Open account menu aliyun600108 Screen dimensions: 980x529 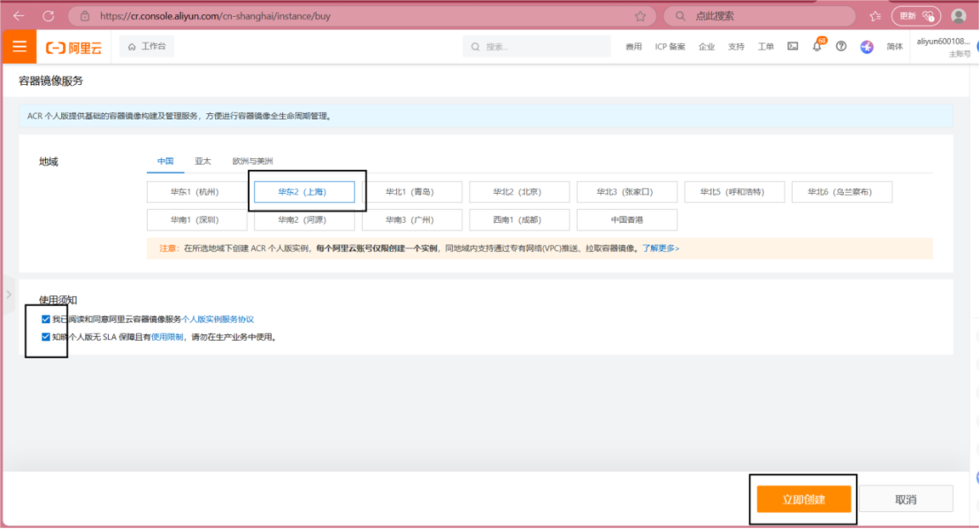pyautogui.click(x=943, y=47)
